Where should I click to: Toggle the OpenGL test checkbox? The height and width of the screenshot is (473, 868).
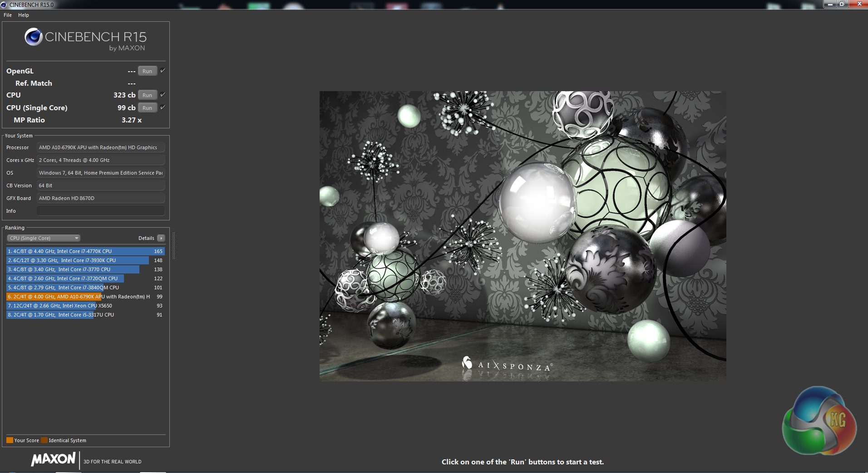(163, 71)
